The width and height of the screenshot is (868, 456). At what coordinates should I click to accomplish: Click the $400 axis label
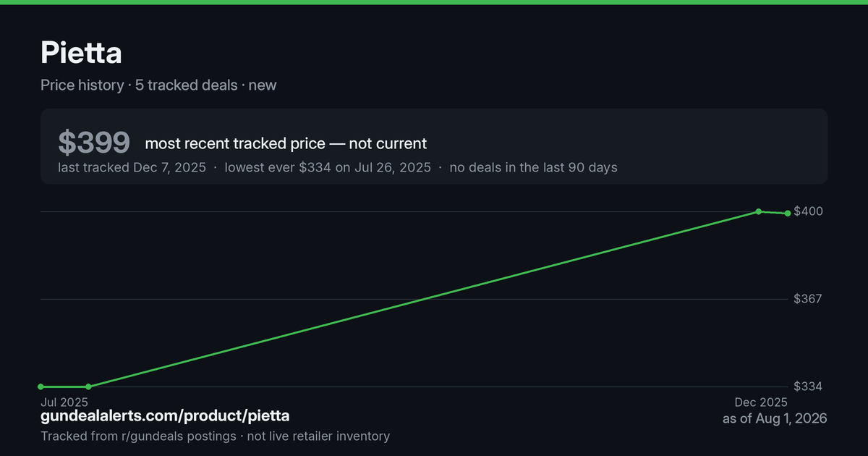808,211
